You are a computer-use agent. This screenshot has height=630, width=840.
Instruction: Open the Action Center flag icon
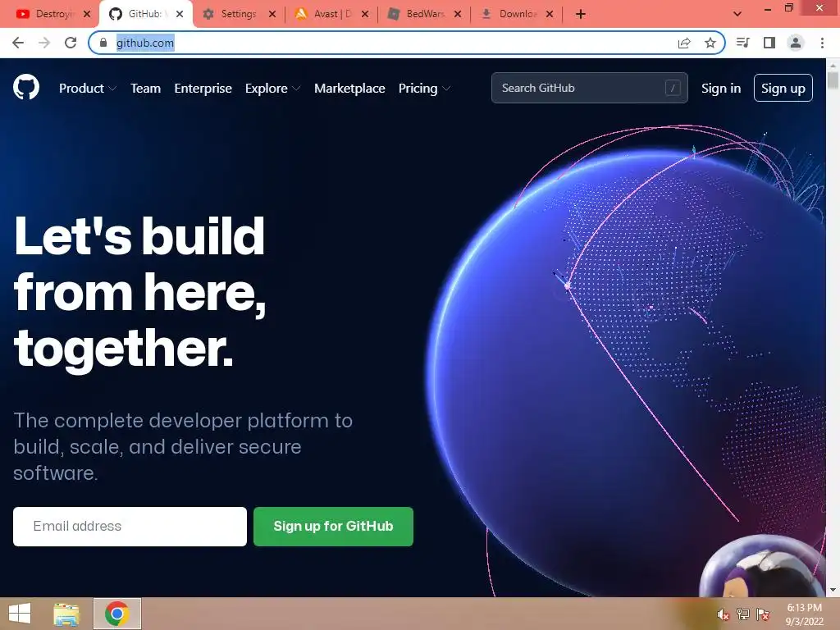coord(763,614)
